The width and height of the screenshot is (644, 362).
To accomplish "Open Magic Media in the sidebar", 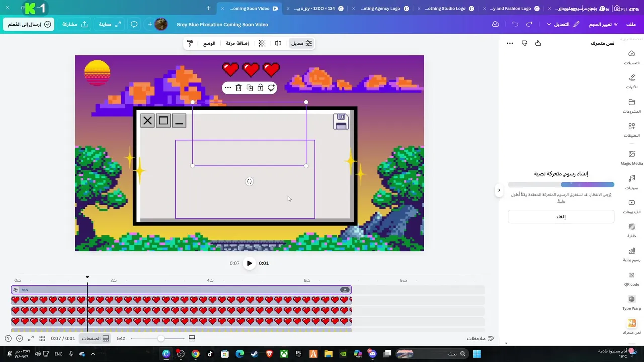I will 632,158.
